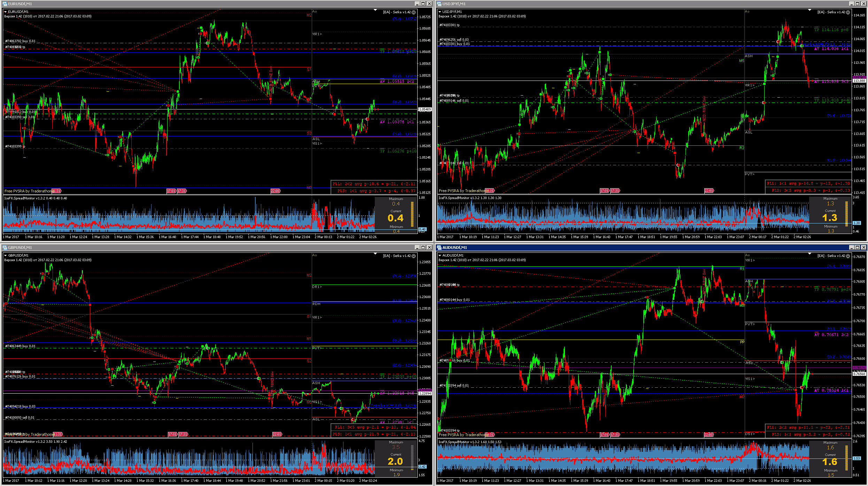Screen dimensions: 868x486
Task: Click the current spread 2.0 in GBPUSDf monitor
Action: 395,462
